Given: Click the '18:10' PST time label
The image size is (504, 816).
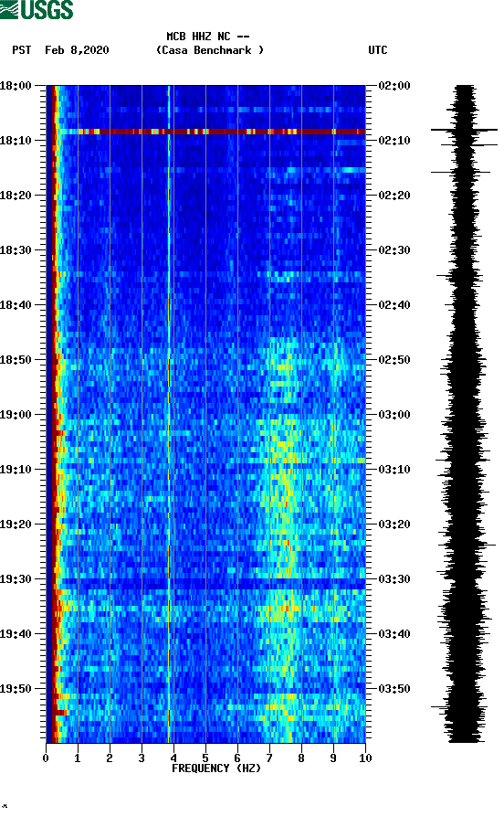Looking at the screenshot, I should (x=16, y=141).
